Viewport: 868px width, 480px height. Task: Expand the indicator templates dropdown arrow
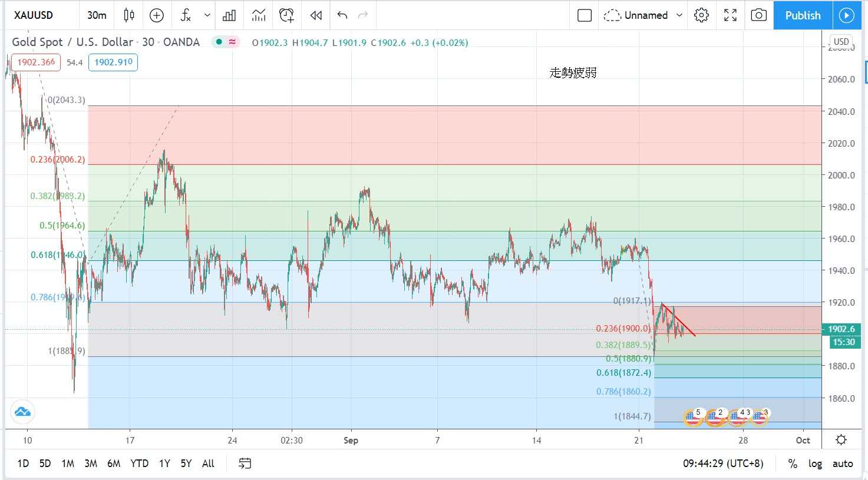click(207, 15)
